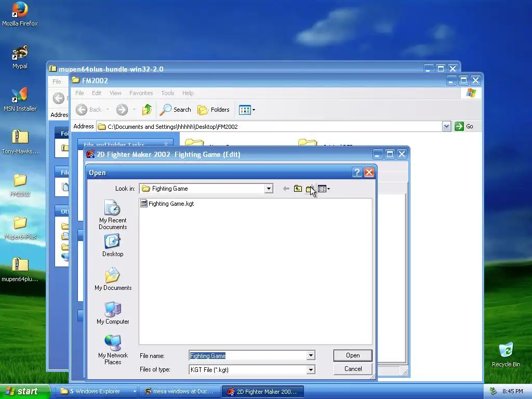Select the FM2002 desktop folder
The height and width of the screenshot is (399, 532).
coord(20,185)
